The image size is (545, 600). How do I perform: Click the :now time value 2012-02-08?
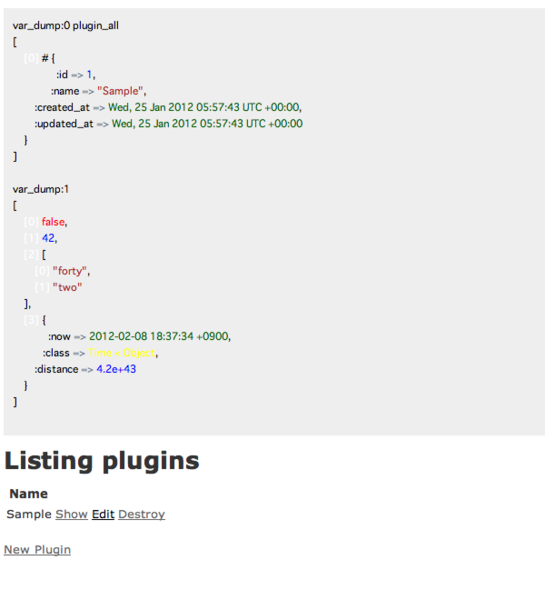click(159, 336)
